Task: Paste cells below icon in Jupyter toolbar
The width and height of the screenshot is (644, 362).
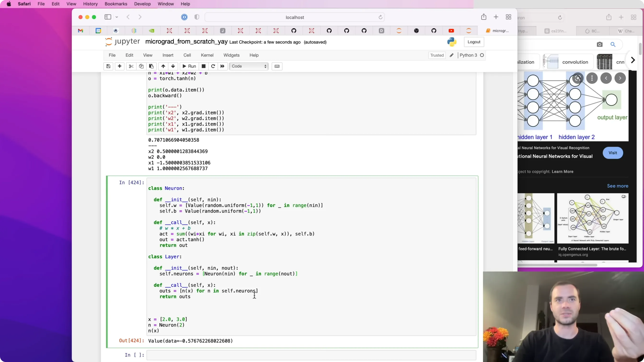Action: [x=151, y=66]
